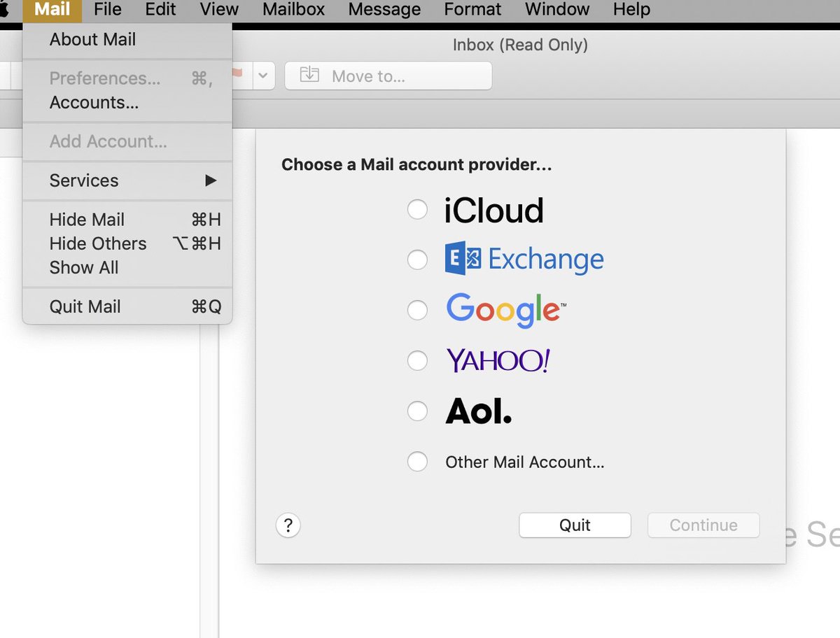The height and width of the screenshot is (638, 840).
Task: Click the Other Mail Account label
Action: click(x=525, y=462)
